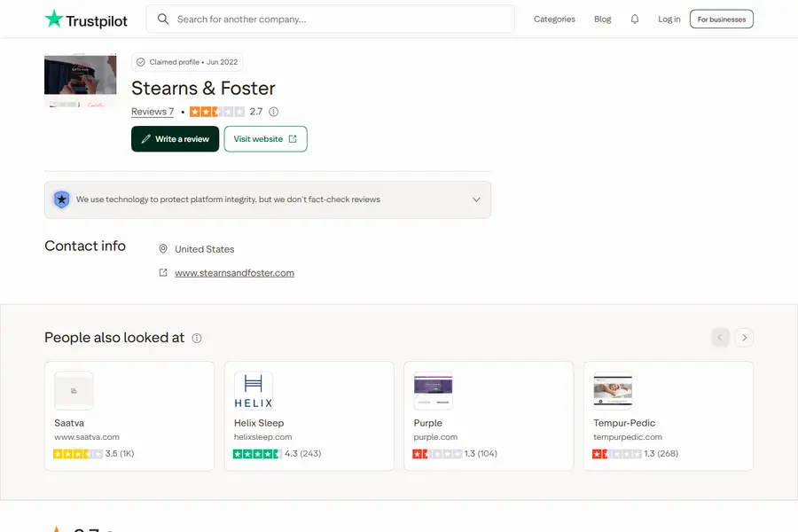Click the Purple 1.3 star rating

[437, 454]
